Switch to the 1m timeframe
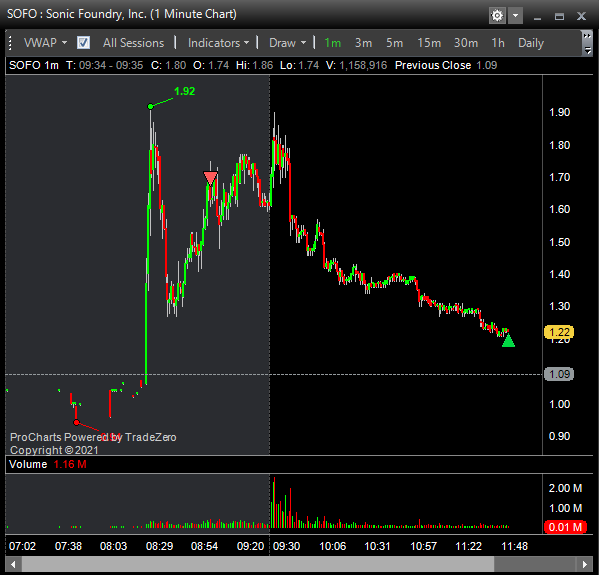Screen dimensions: 599x575 tap(332, 43)
